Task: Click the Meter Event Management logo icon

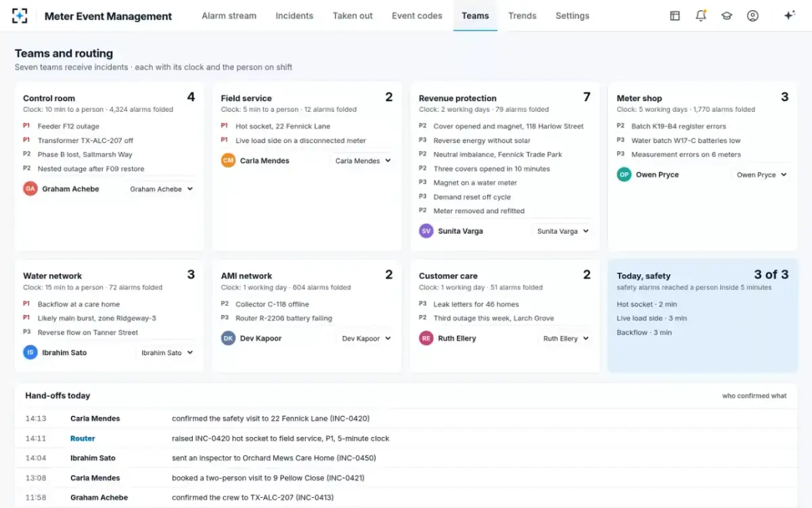Action: (x=20, y=16)
